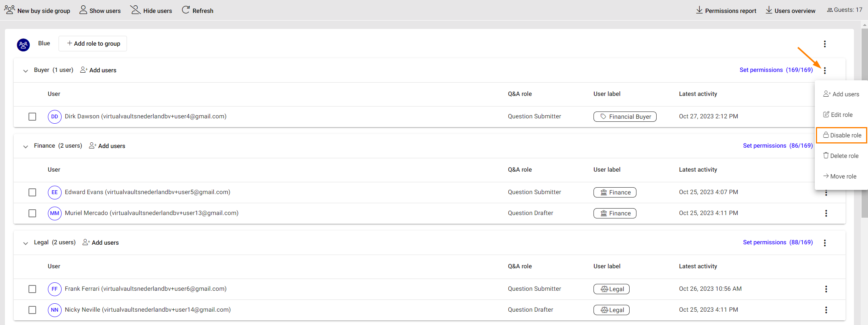
Task: Select the Dirk Dawson checkbox
Action: click(x=32, y=116)
